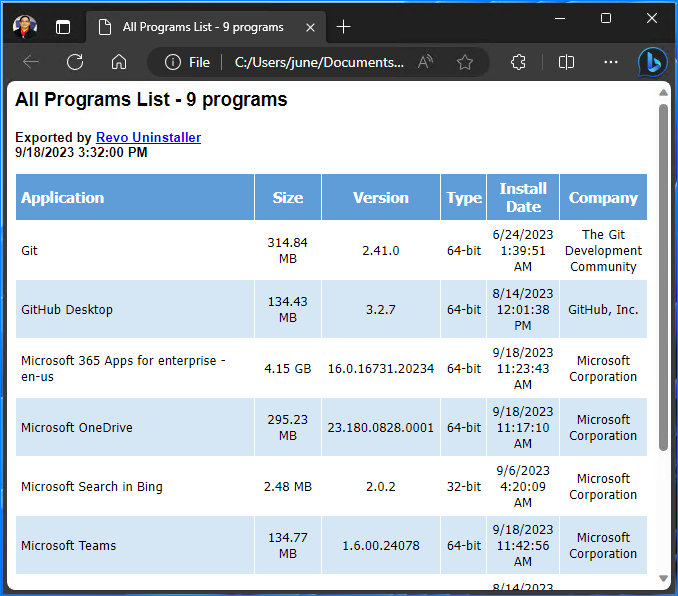Image resolution: width=678 pixels, height=596 pixels.
Task: Click the 4.15 GB size value
Action: pos(288,368)
